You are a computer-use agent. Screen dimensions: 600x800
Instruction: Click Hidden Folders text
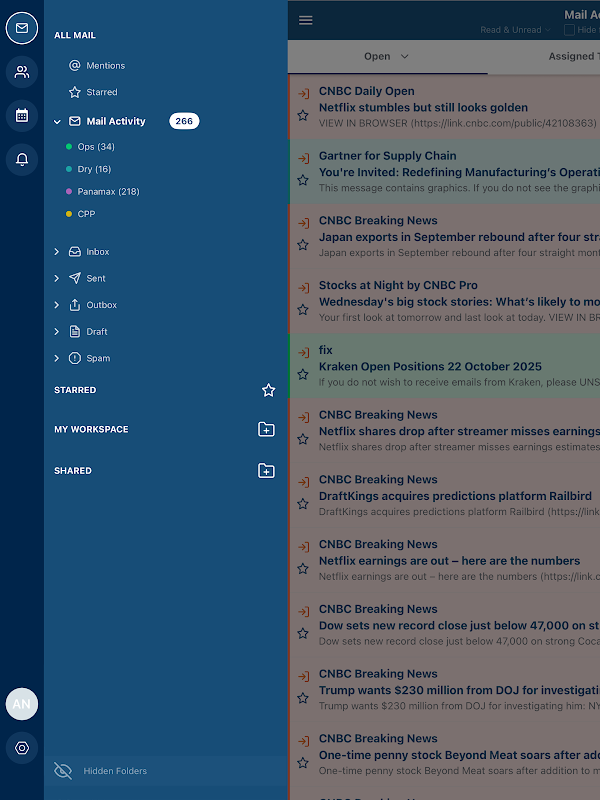pos(115,771)
